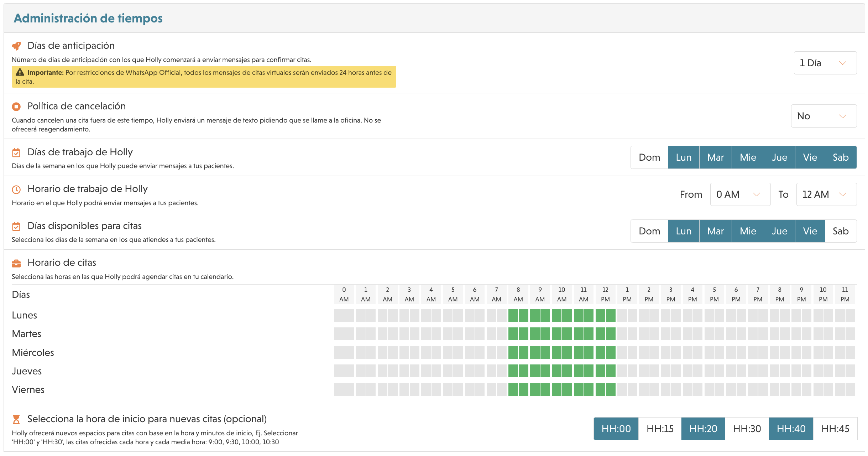
Task: Click the Martes row label
Action: pyautogui.click(x=27, y=334)
